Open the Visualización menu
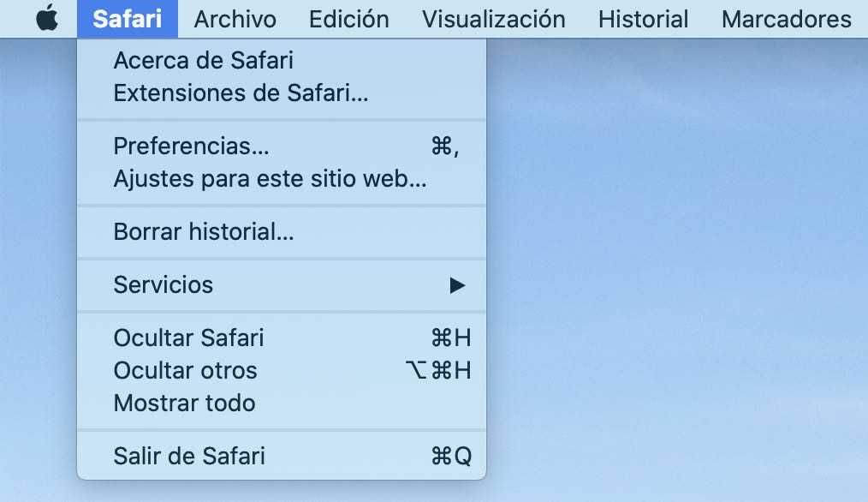 pos(492,18)
